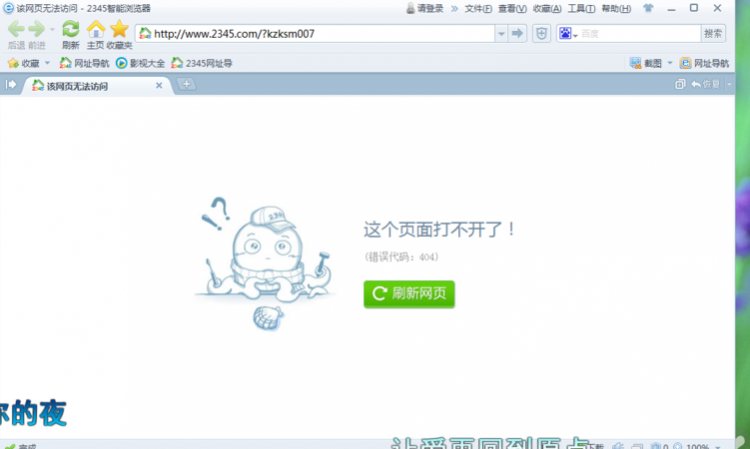
Task: Toggle the sidebar panel icon left of tabs
Action: pos(11,85)
